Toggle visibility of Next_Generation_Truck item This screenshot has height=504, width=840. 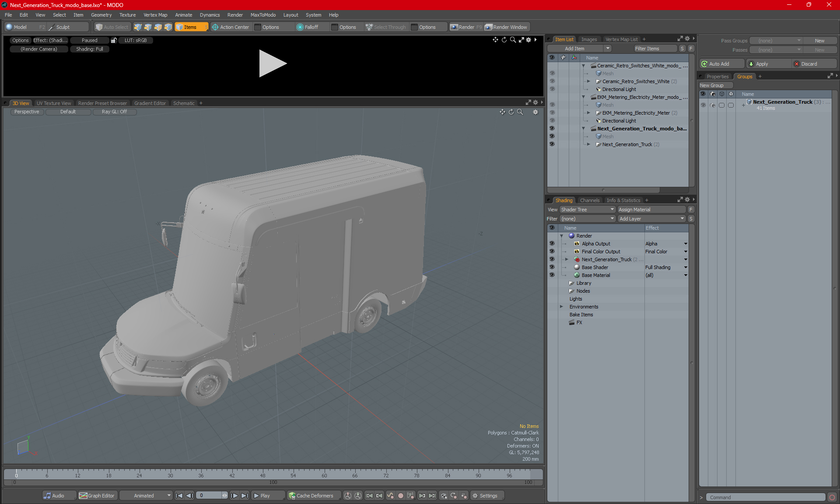coord(552,144)
